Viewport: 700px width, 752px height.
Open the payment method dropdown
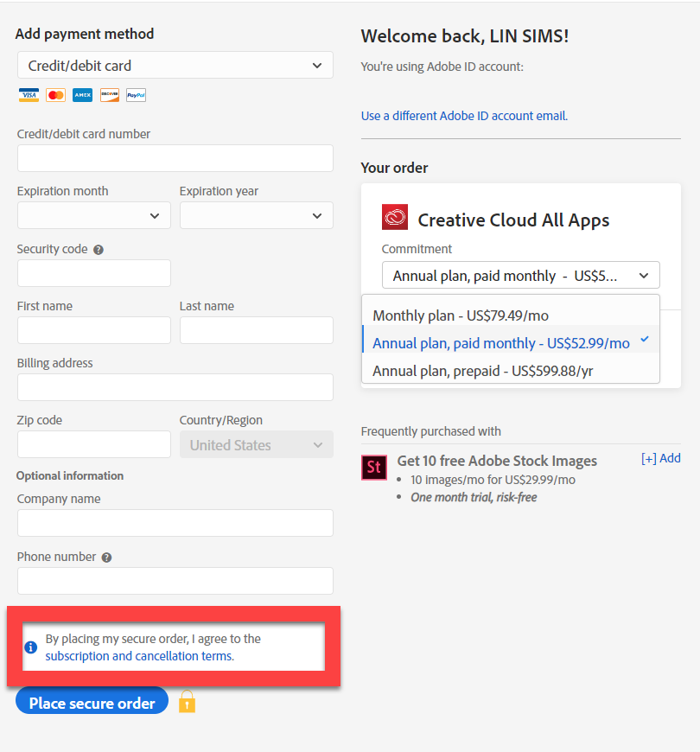(175, 65)
